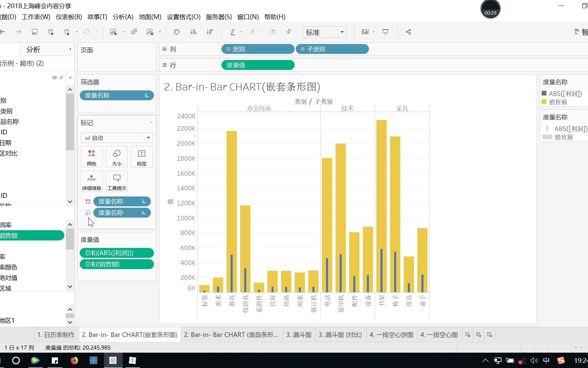588x368 pixels.
Task: Switch to the 3. 漏斗图 sheet tab
Action: pos(298,335)
